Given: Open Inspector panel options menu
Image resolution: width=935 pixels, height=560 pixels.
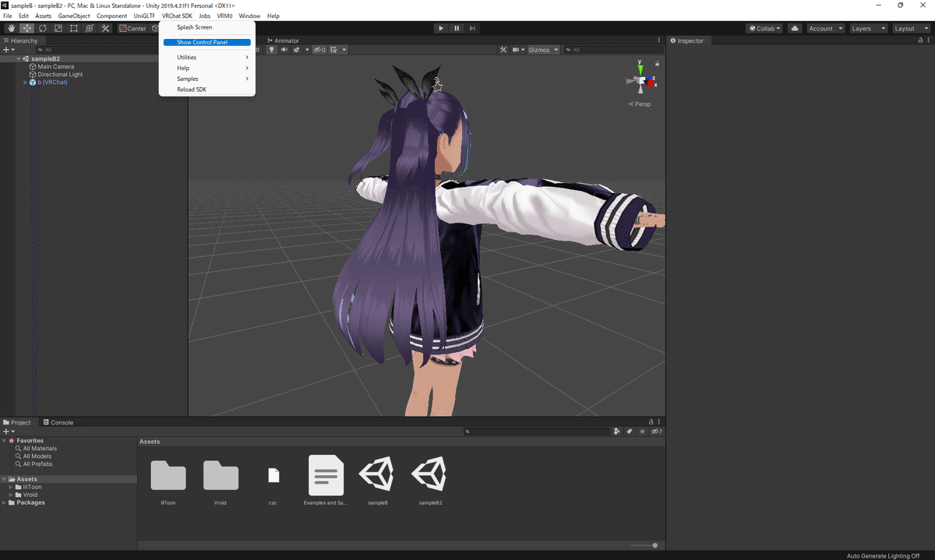Looking at the screenshot, I should click(x=929, y=41).
